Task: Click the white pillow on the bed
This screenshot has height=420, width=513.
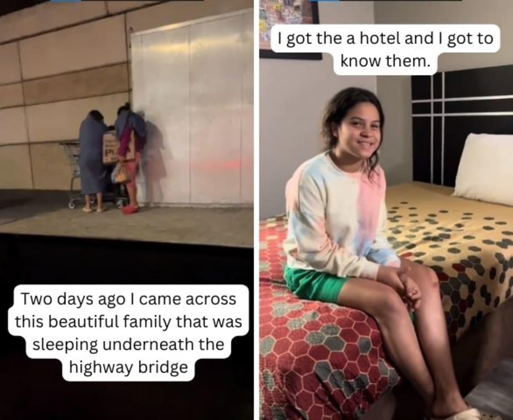Action: pos(484,168)
